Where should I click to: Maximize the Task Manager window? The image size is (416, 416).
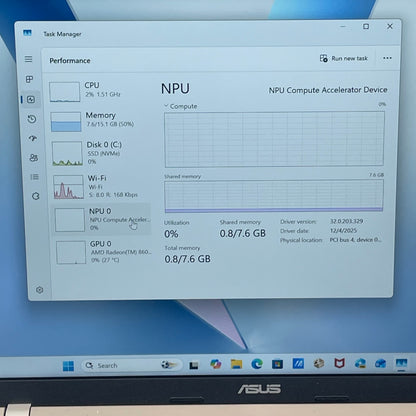pos(366,26)
